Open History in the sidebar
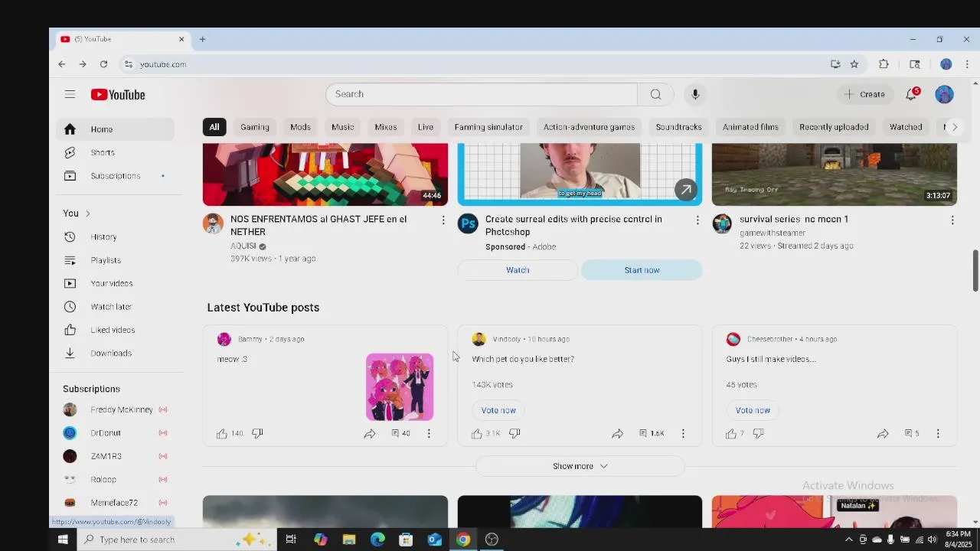980x551 pixels. tap(115, 237)
